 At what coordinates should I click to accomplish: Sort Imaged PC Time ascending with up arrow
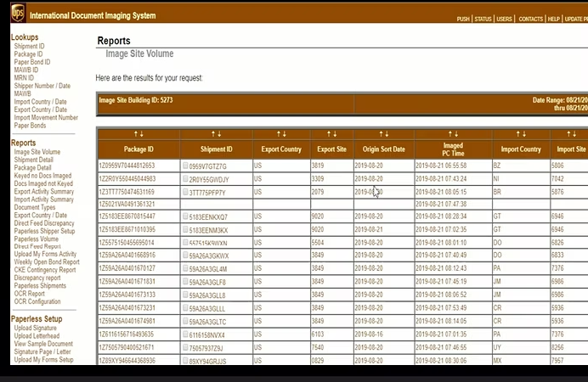(450, 134)
